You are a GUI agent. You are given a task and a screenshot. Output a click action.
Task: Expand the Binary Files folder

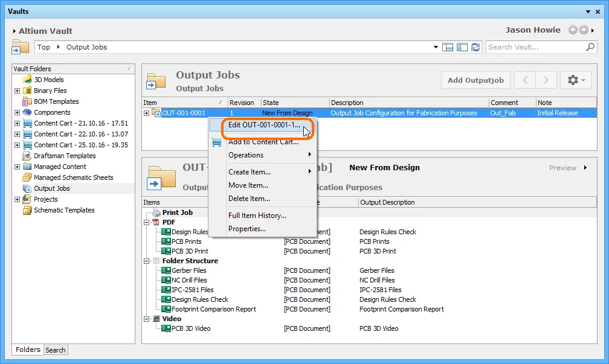point(17,91)
